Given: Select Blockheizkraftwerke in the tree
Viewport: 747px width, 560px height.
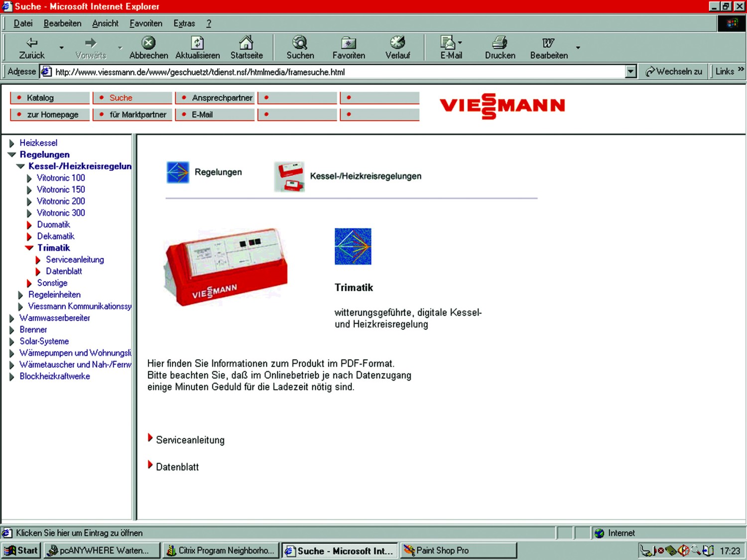Looking at the screenshot, I should click(55, 376).
